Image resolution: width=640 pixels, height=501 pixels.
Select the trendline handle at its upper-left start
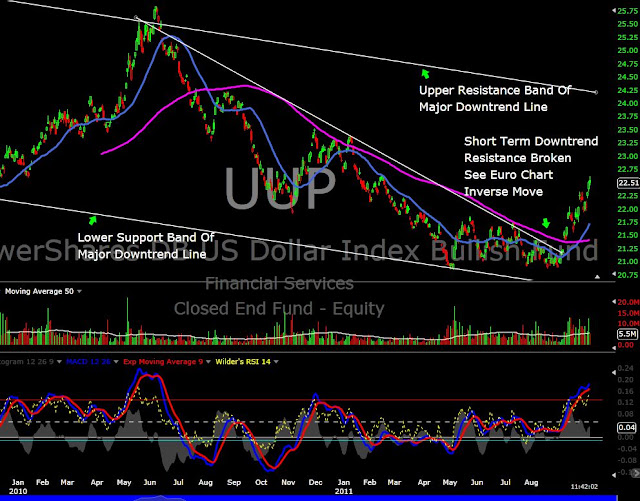point(136,18)
